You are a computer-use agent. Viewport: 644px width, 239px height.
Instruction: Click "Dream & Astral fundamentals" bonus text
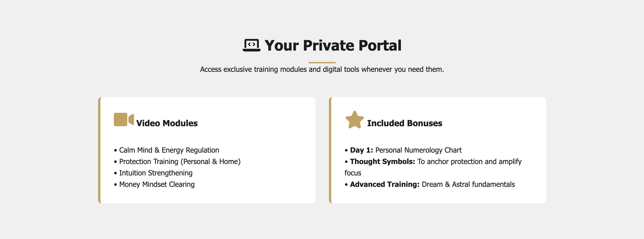pyautogui.click(x=468, y=185)
